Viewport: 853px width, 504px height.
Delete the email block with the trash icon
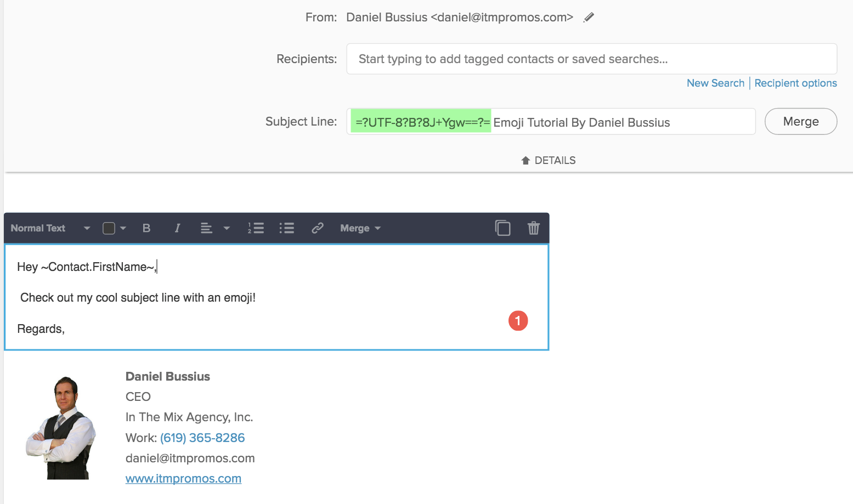point(533,228)
